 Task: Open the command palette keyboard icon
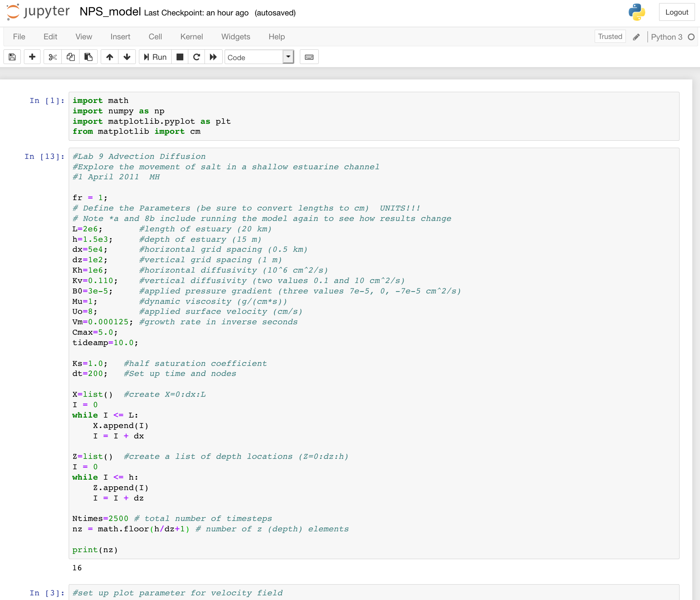coord(309,57)
